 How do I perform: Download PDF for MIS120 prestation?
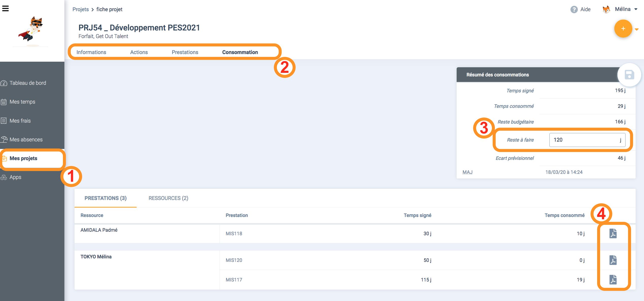pyautogui.click(x=613, y=260)
